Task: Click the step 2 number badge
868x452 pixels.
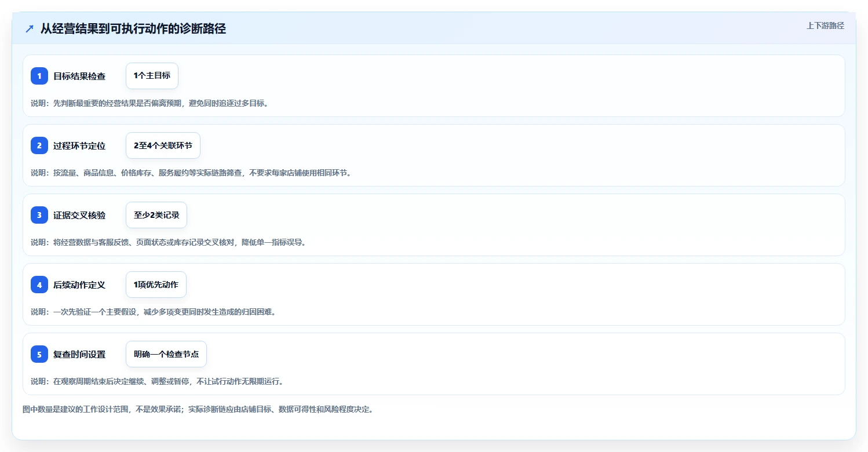Action: 39,145
